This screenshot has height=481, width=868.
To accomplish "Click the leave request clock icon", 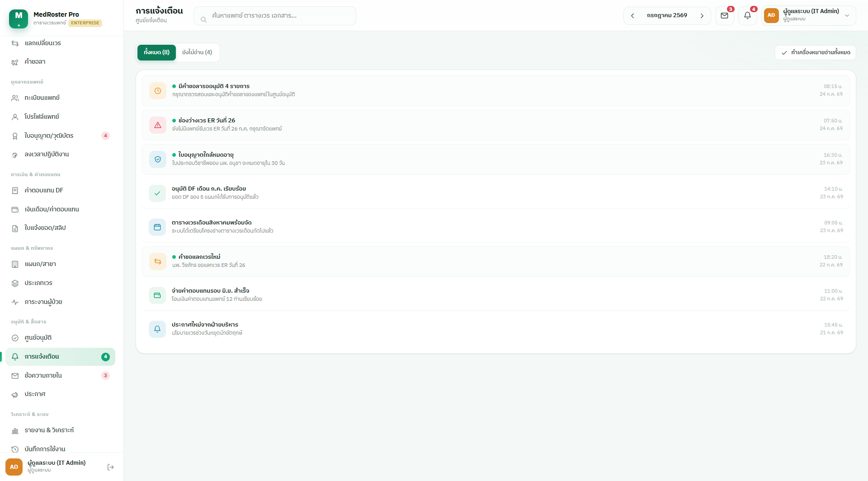I will coord(158,91).
